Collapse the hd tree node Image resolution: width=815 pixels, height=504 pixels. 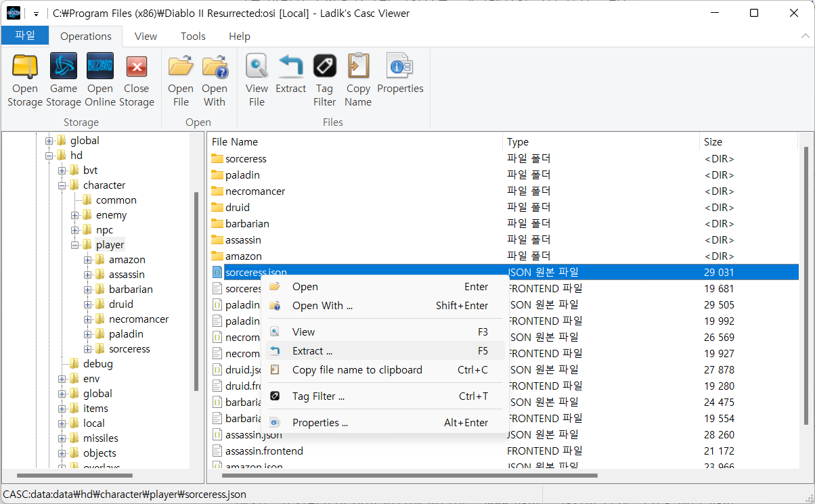(49, 156)
